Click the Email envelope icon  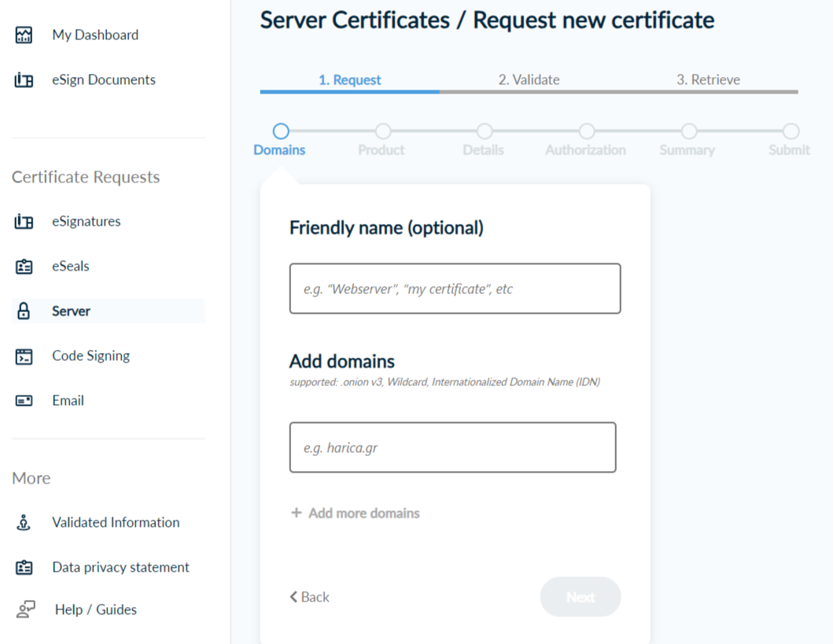pos(24,401)
